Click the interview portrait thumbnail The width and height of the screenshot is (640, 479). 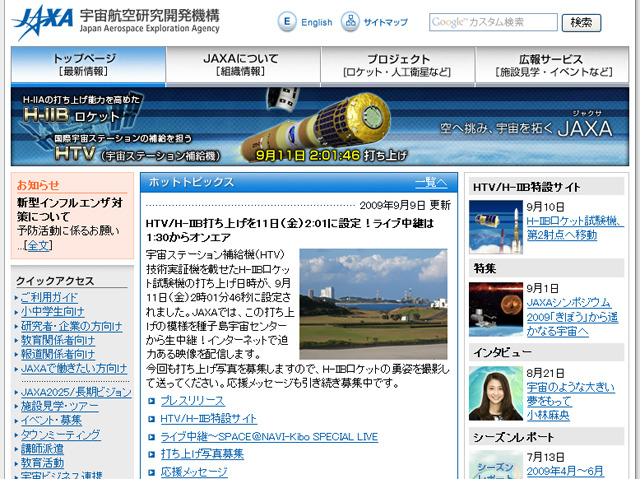coord(496,393)
